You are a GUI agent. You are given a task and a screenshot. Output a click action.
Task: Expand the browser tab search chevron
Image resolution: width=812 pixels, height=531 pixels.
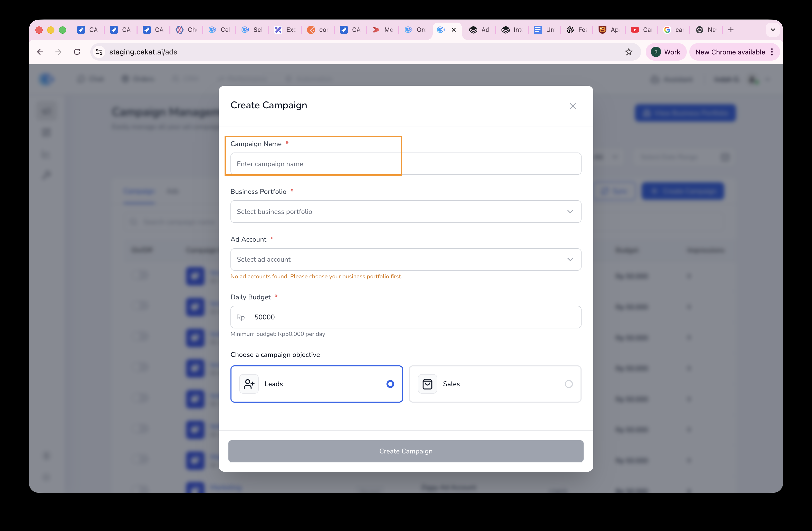(773, 30)
